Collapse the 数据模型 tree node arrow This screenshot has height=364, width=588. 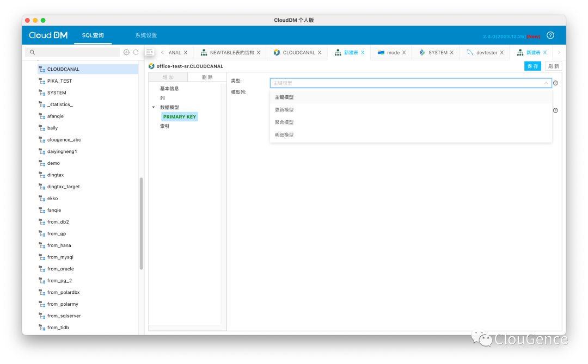click(154, 107)
